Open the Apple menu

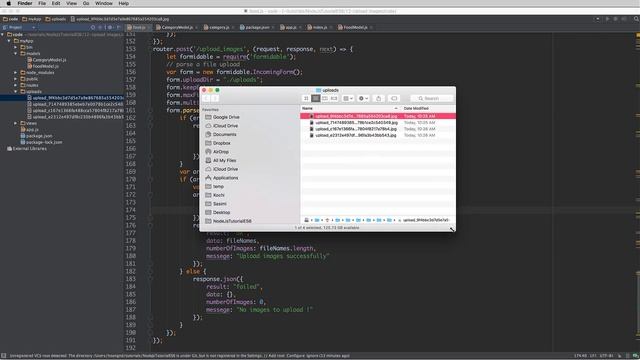click(9, 3)
